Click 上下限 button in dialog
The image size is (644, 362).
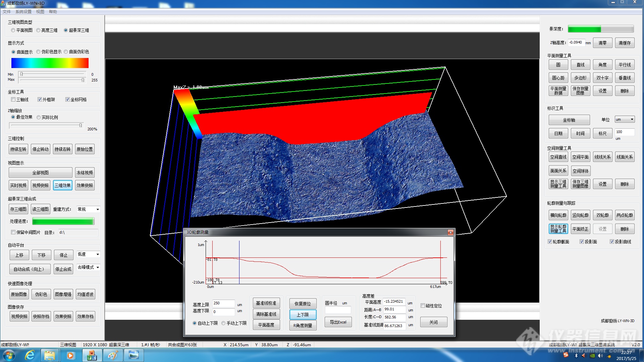[x=303, y=315]
